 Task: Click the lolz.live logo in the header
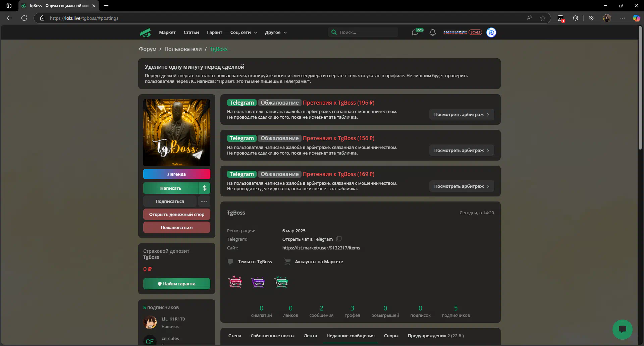click(x=145, y=33)
